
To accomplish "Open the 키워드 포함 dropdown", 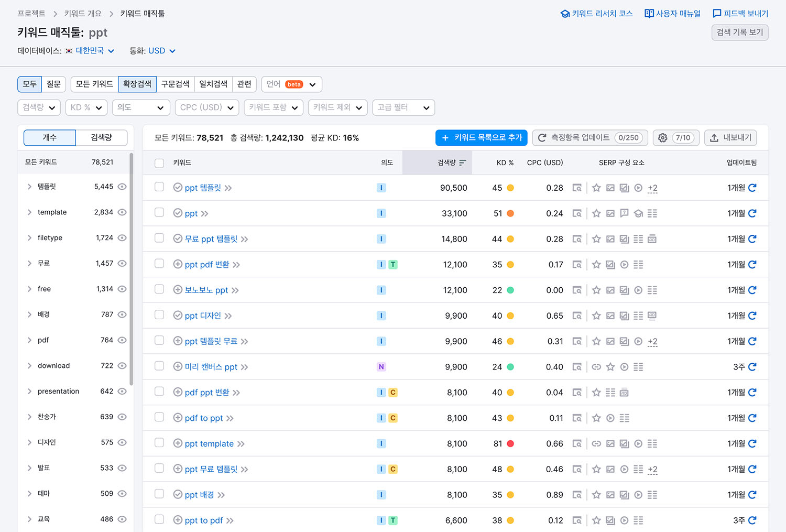I will 274,107.
